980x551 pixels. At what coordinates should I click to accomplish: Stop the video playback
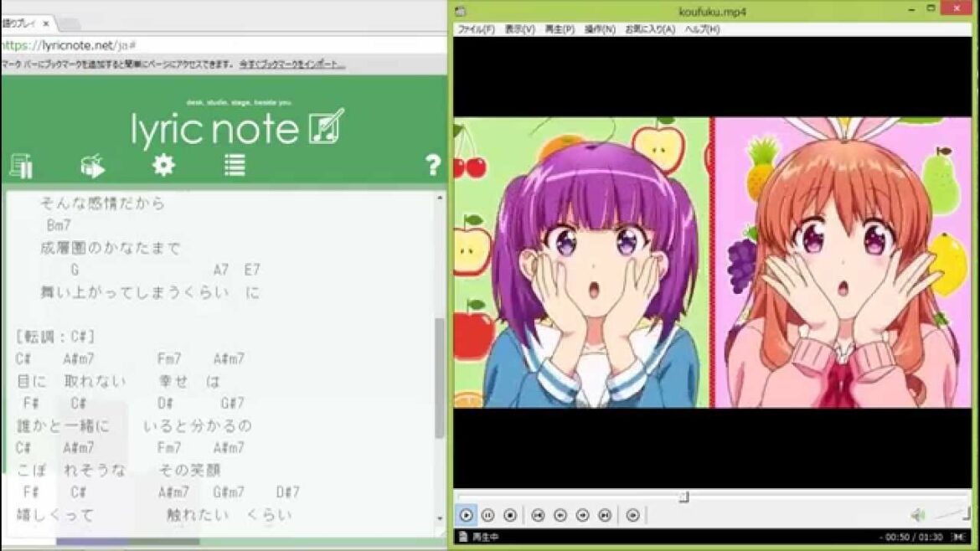(x=509, y=515)
